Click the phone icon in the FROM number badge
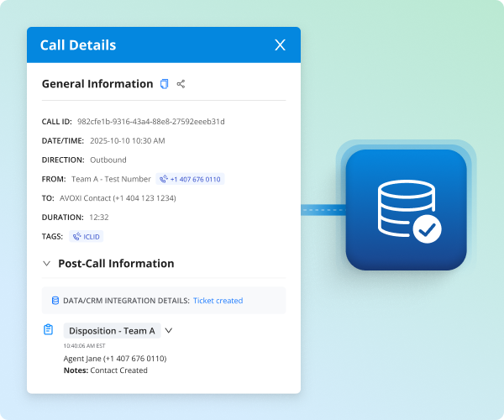504x420 pixels. (163, 179)
